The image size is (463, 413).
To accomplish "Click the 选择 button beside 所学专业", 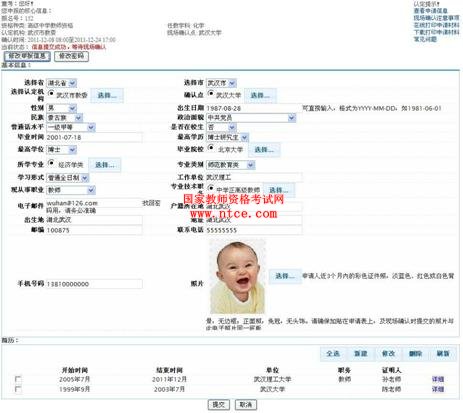I will pyautogui.click(x=105, y=165).
